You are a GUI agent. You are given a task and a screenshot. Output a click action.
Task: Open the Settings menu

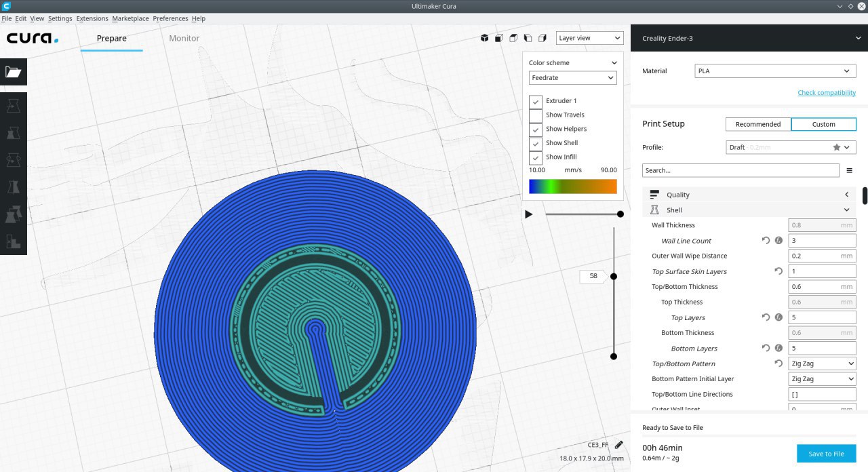point(60,18)
